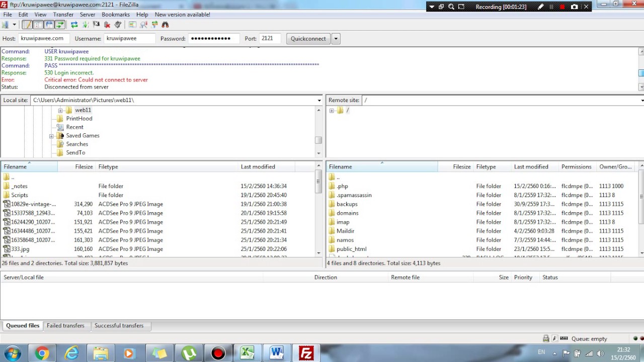Disconnect from the current server
This screenshot has width=644, height=362.
click(107, 25)
